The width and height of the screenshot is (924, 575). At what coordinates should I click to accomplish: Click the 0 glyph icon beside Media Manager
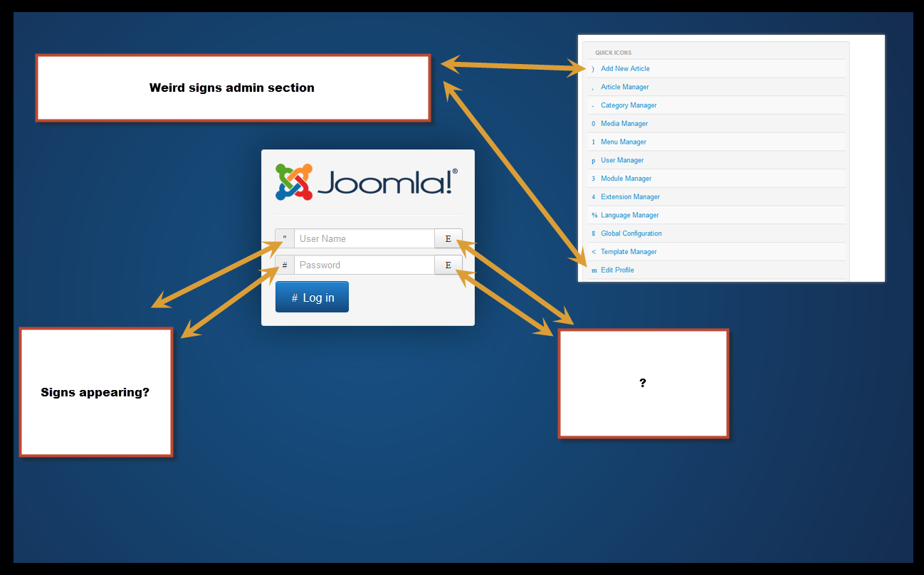point(594,124)
